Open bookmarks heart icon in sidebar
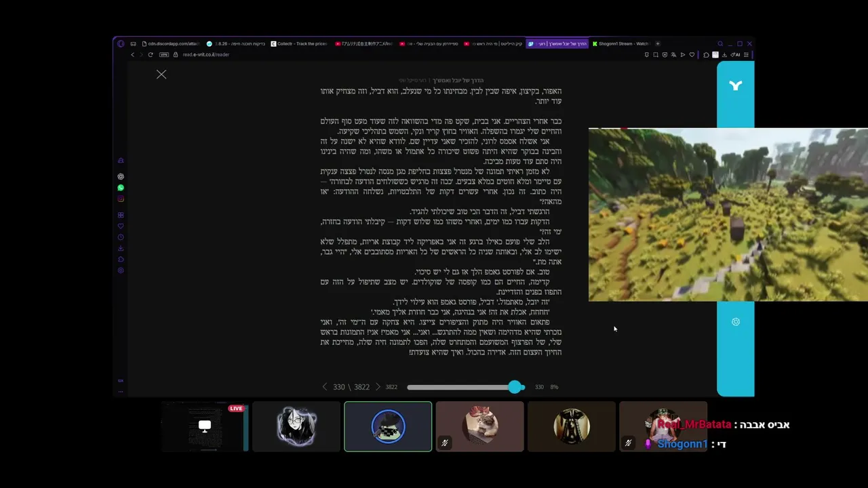The image size is (868, 488). 121,226
